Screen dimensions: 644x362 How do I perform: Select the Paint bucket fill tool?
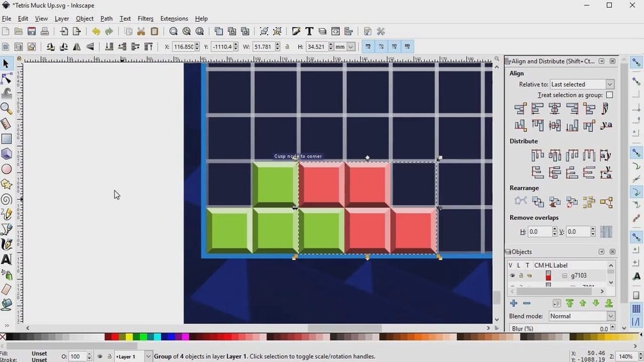pos(6,304)
